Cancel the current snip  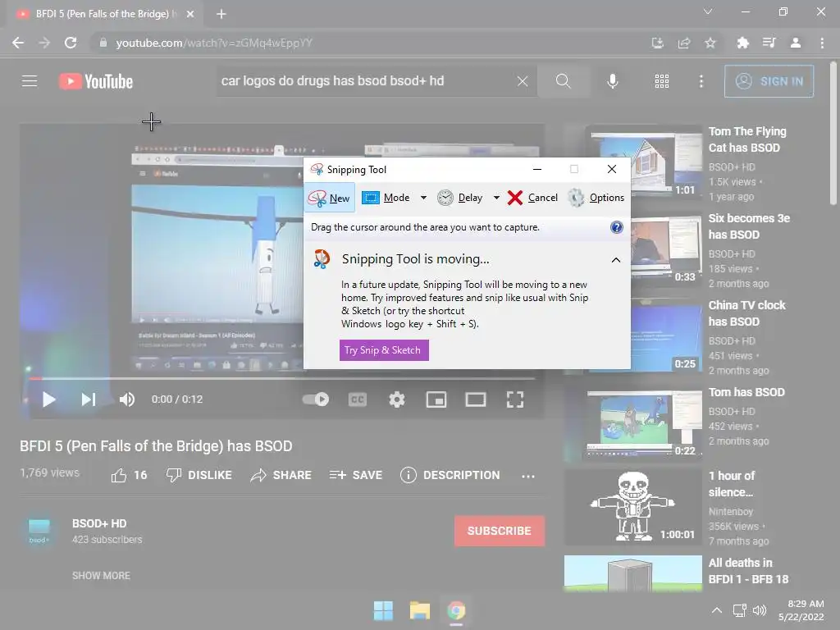pos(532,198)
